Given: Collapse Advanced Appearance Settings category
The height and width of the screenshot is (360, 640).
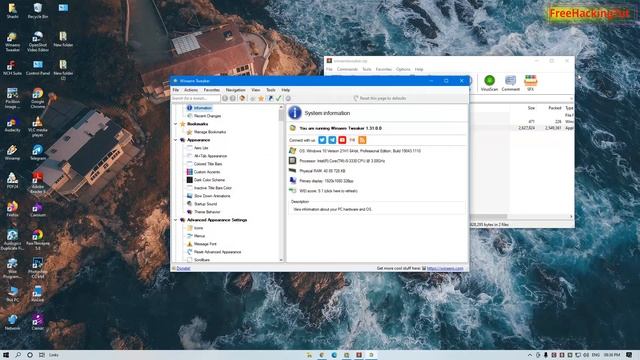Looking at the screenshot, I should [176, 220].
